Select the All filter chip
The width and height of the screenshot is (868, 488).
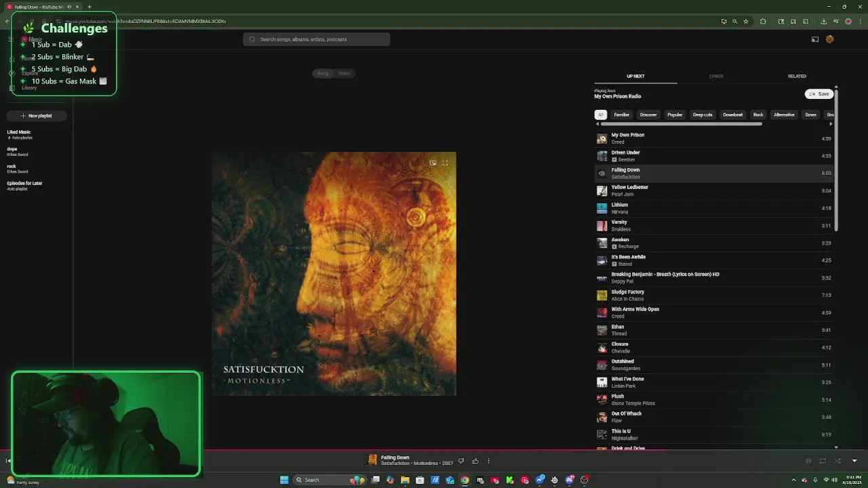(600, 115)
